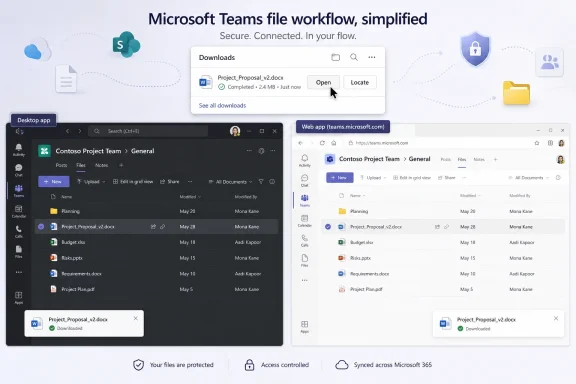
Task: Click New button in desktop app
Action: click(54, 182)
